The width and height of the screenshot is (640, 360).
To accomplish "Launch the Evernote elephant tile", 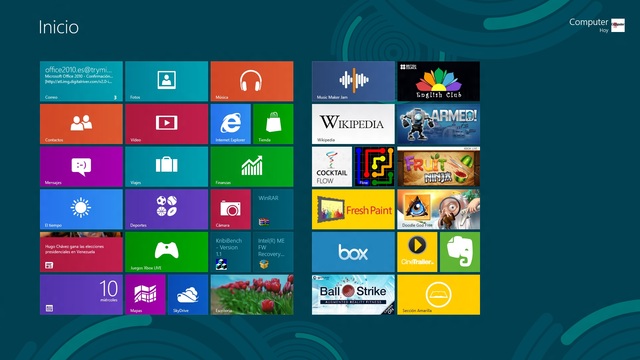I will [x=460, y=252].
